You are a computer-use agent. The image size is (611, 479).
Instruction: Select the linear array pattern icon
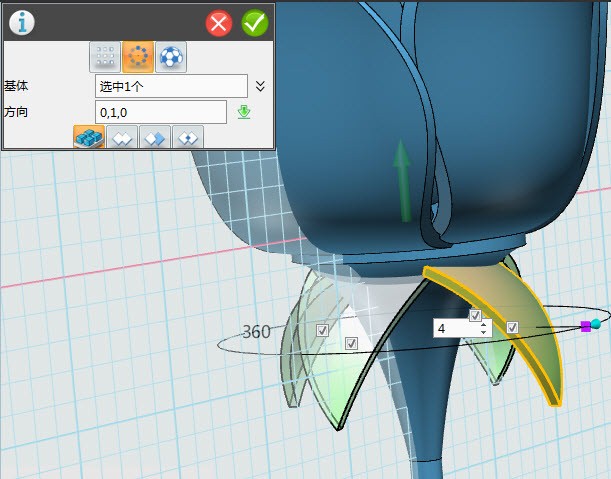[x=105, y=58]
